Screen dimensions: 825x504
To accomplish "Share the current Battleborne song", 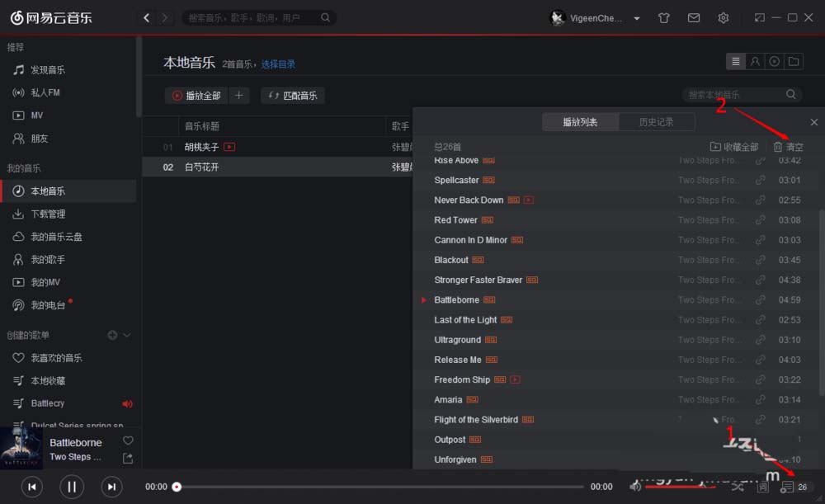I will coord(128,459).
